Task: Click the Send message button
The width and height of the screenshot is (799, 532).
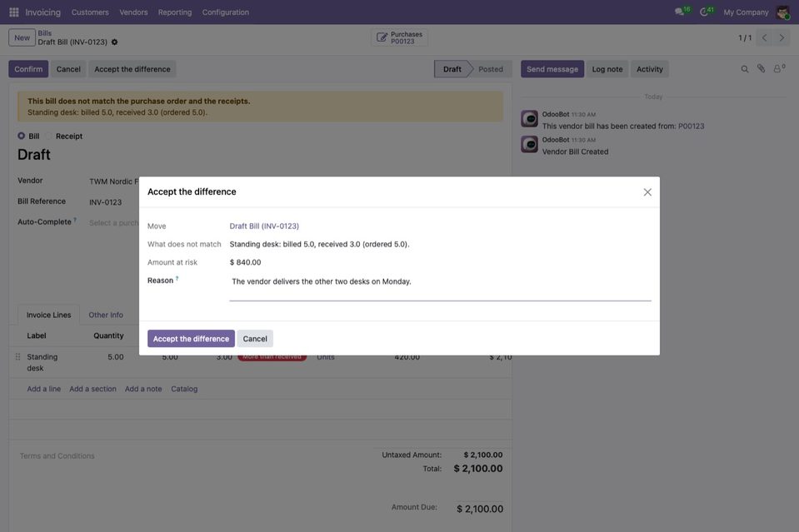Action: click(x=552, y=69)
